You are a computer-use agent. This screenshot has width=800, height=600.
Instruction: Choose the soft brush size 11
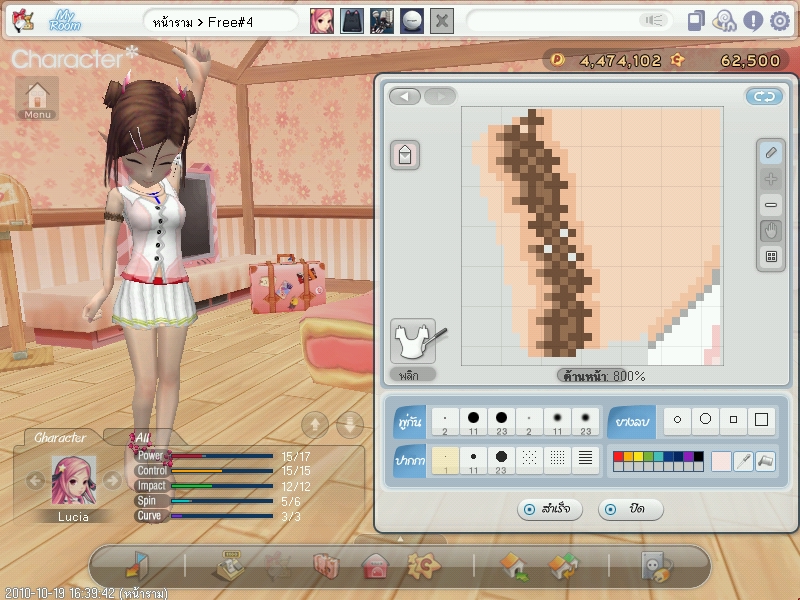(x=557, y=421)
